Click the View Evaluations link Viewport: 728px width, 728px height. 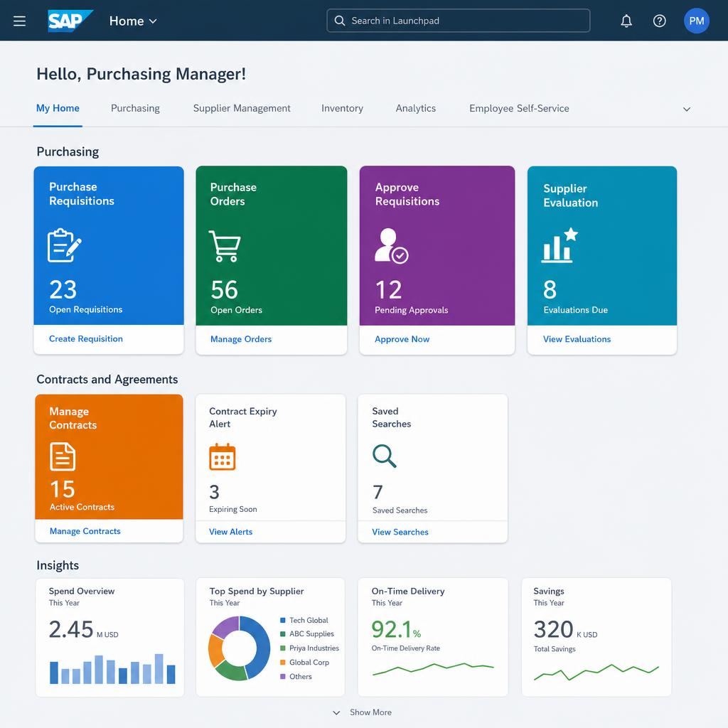click(x=577, y=339)
